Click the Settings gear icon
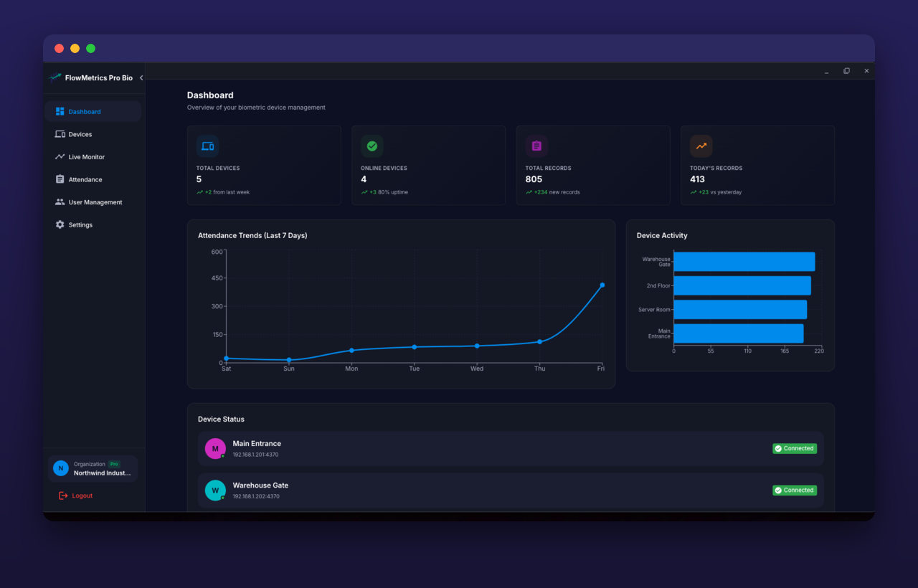Viewport: 918px width, 588px height. 60,224
